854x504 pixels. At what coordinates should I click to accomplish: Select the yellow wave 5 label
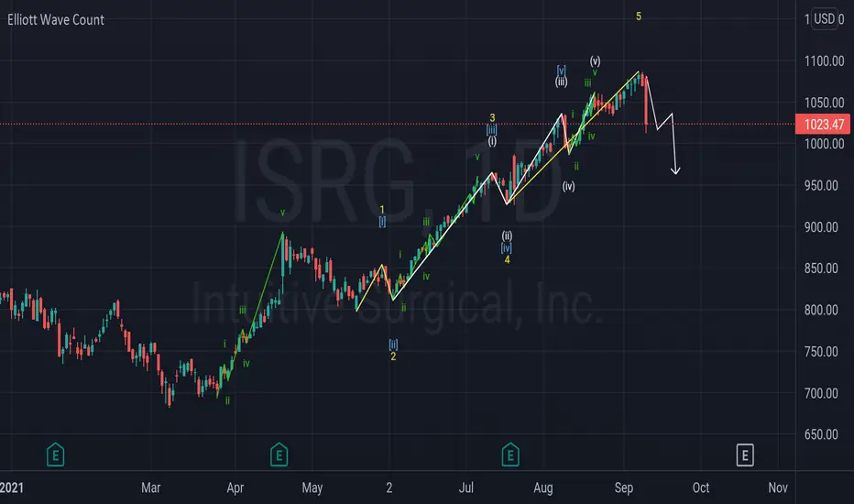(639, 16)
